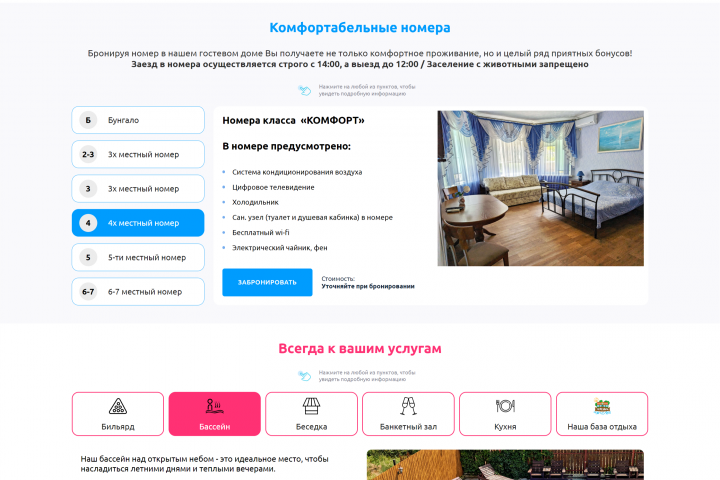Select the Бильярд service card

pos(118,414)
